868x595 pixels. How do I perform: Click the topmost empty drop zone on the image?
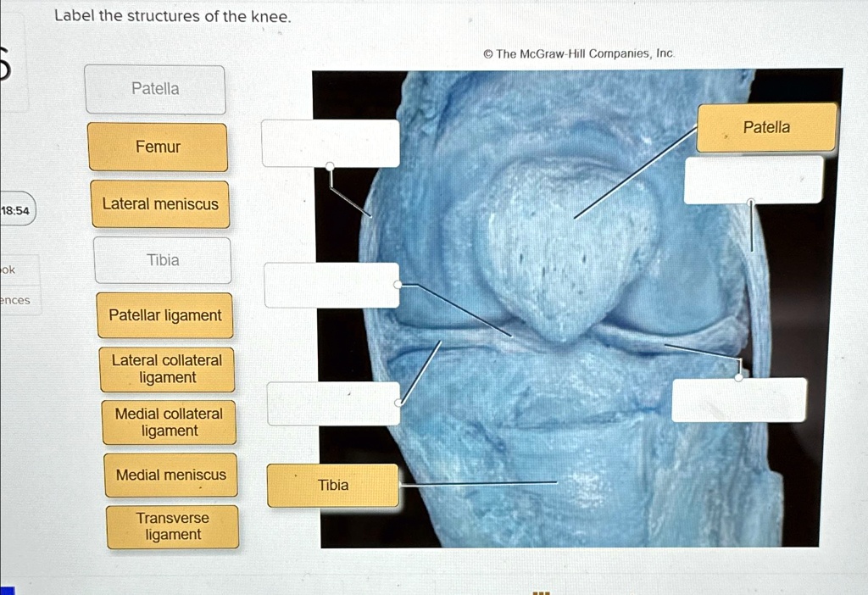330,142
